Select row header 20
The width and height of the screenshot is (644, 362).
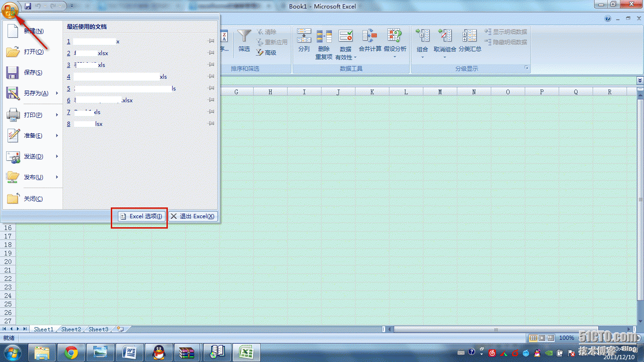pos(8,262)
